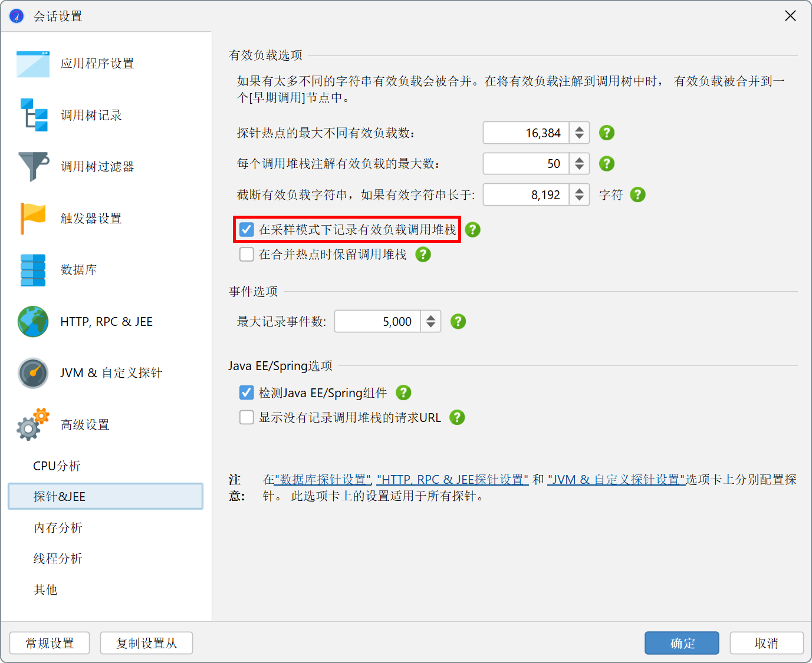Cancel with the 取消 button
The height and width of the screenshot is (663, 812).
pyautogui.click(x=767, y=643)
